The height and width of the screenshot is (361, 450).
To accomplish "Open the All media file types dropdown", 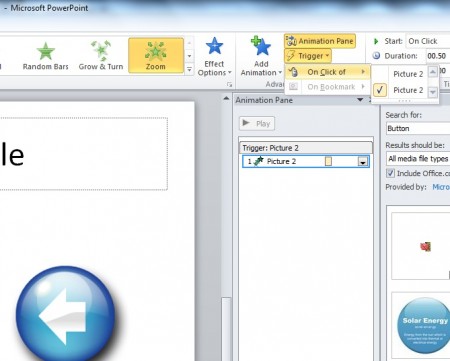I will pyautogui.click(x=418, y=159).
